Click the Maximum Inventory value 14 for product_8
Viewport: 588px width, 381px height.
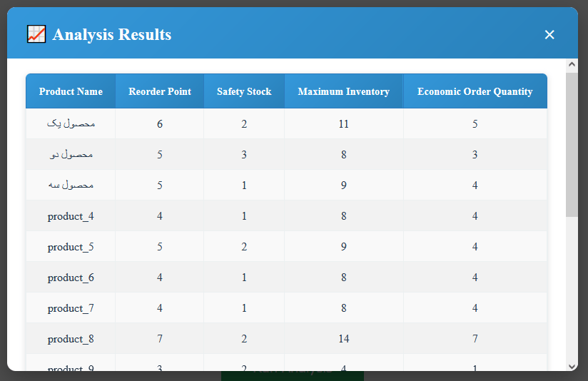pos(343,339)
